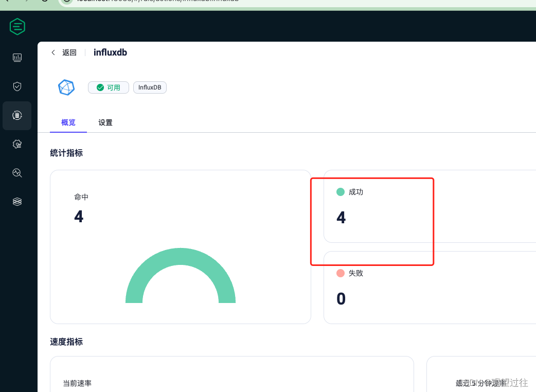The image size is (536, 392).
Task: Click the green 成功 legend dot
Action: point(341,192)
